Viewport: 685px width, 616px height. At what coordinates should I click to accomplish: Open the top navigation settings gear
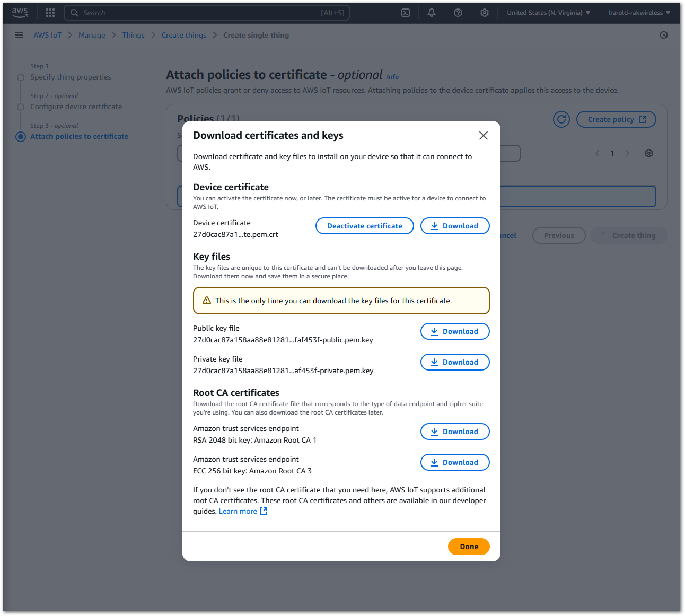click(484, 12)
